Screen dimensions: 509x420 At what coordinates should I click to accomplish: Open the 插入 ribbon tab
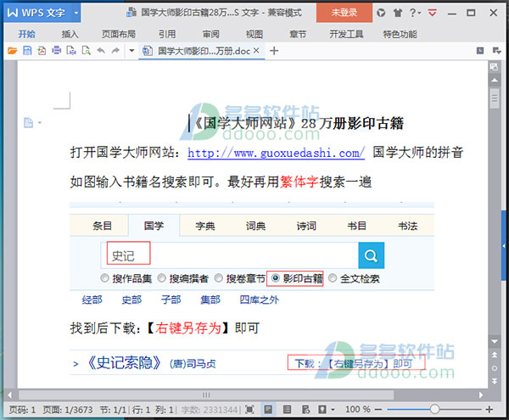pos(70,34)
